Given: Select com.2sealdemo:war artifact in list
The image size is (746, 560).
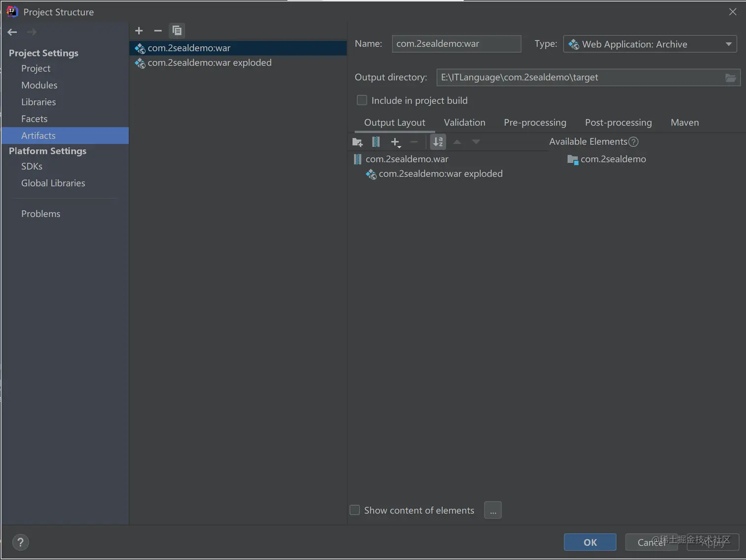Looking at the screenshot, I should click(238, 48).
